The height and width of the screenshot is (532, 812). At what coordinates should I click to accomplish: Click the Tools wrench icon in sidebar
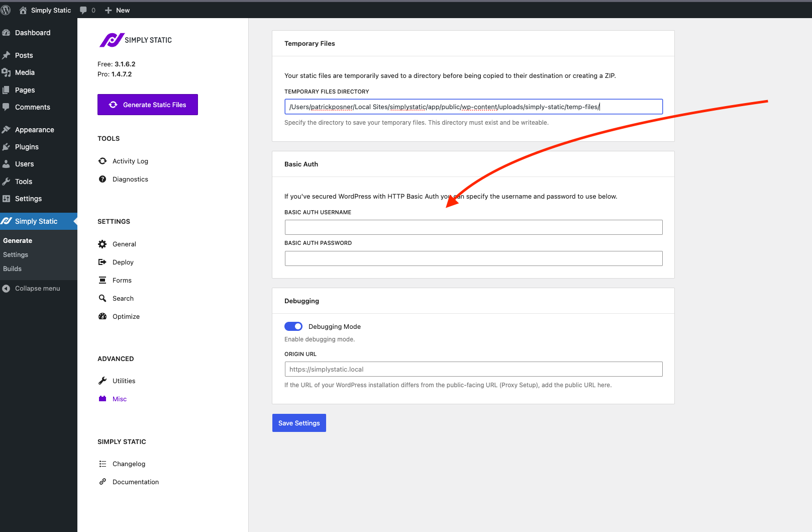pos(6,182)
